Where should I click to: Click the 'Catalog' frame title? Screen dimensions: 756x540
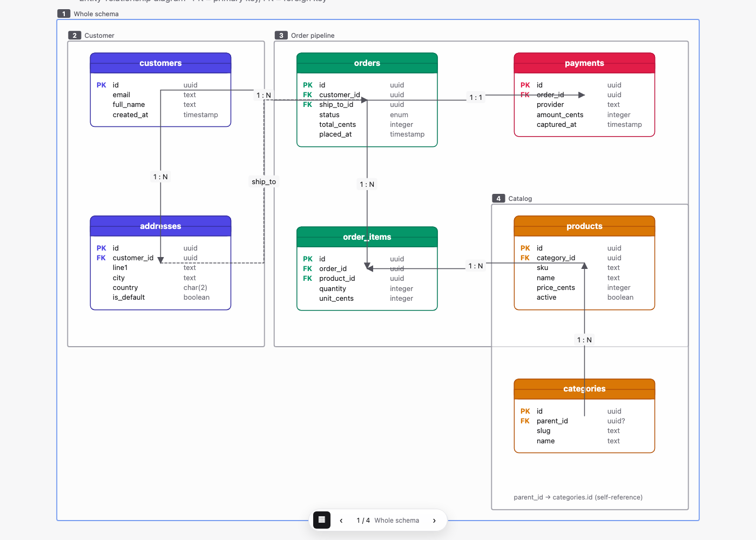click(520, 199)
